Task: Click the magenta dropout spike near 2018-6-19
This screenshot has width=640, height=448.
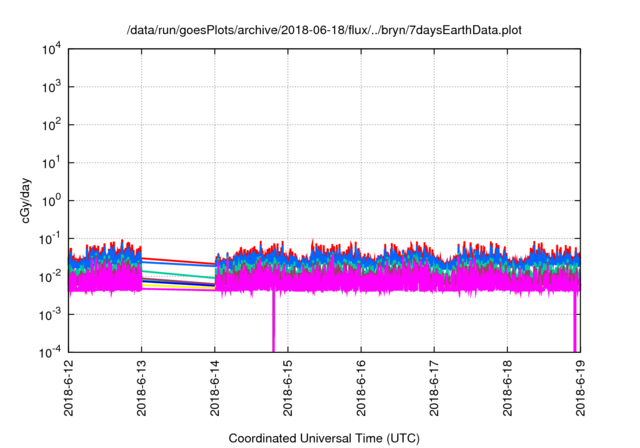Action: [575, 322]
